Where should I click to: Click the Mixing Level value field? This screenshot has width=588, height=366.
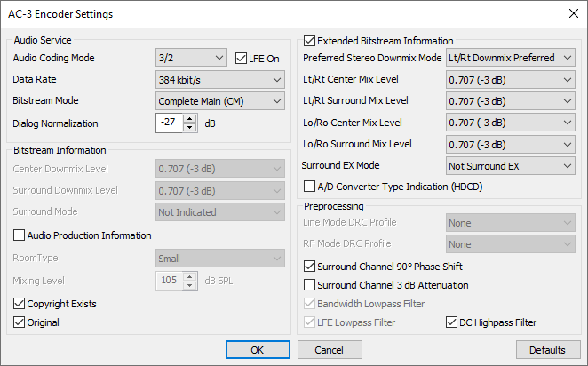(169, 282)
